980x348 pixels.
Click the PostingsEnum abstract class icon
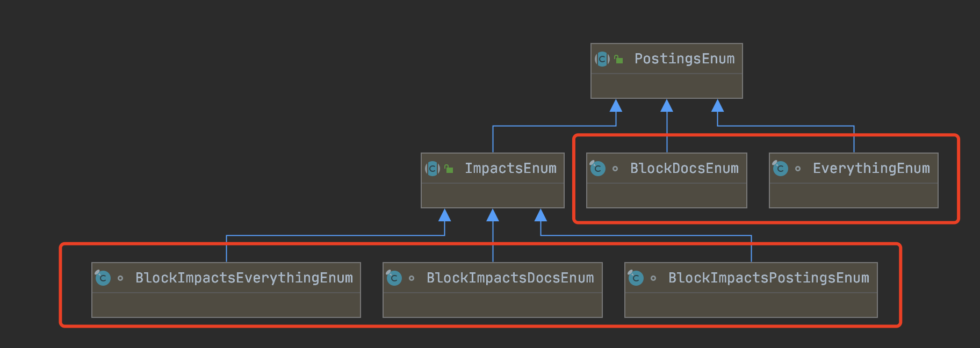click(602, 59)
